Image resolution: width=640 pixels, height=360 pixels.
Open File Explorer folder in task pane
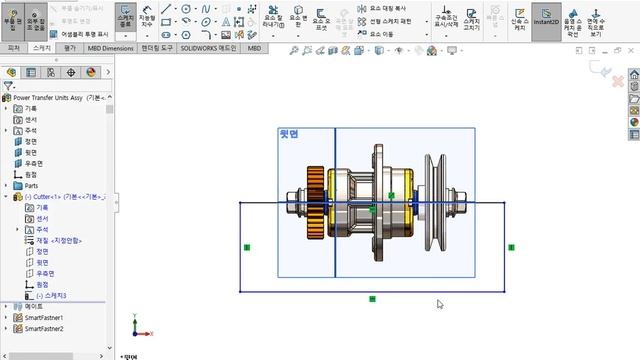coord(634,98)
